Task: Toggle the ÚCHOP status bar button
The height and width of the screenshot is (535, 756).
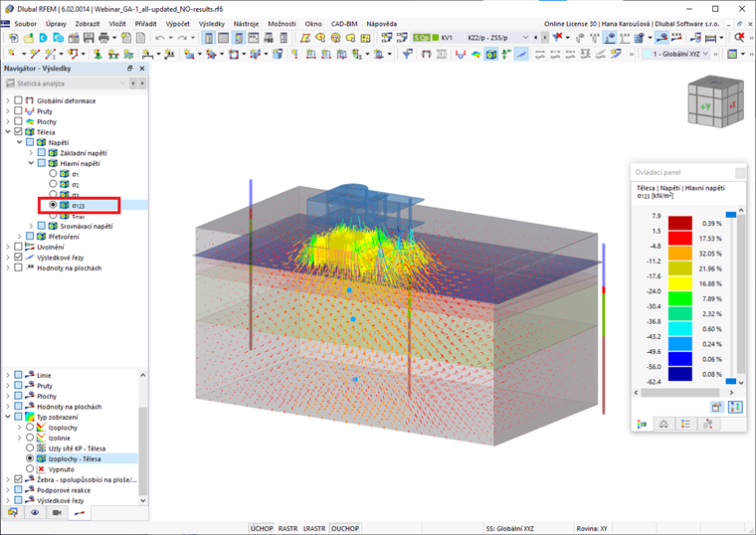Action: 262,528
